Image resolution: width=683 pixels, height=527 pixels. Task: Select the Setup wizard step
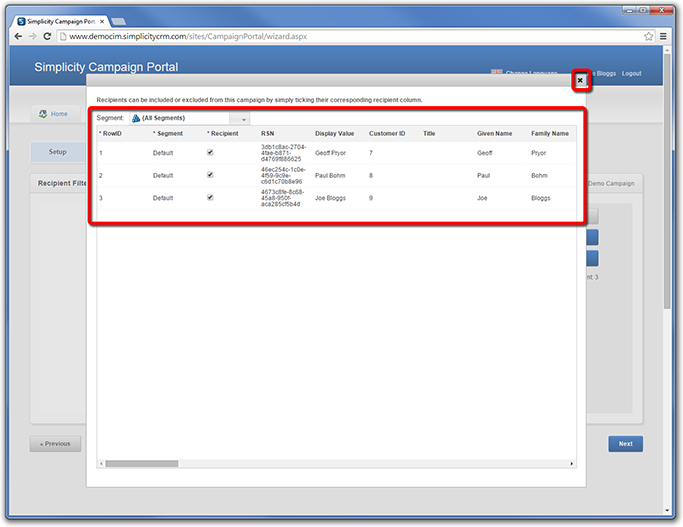coord(57,152)
